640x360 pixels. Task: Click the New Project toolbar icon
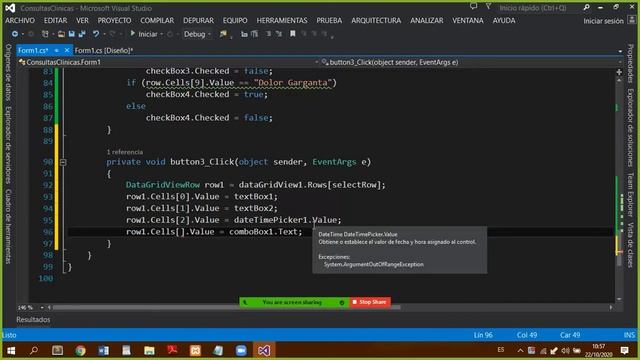click(45, 34)
